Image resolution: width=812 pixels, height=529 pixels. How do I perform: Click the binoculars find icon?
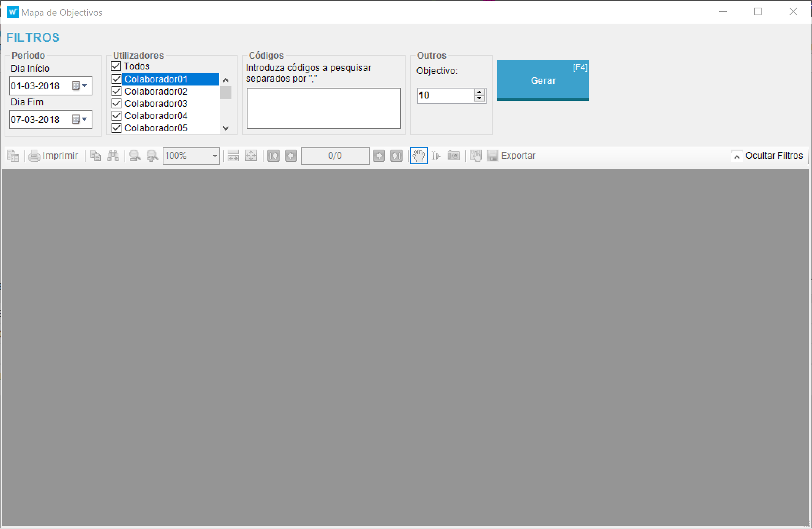pyautogui.click(x=113, y=156)
